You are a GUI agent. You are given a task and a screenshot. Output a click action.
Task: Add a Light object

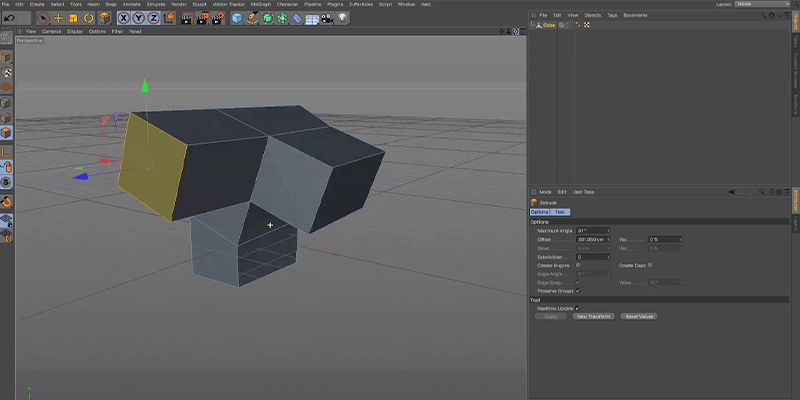342,19
